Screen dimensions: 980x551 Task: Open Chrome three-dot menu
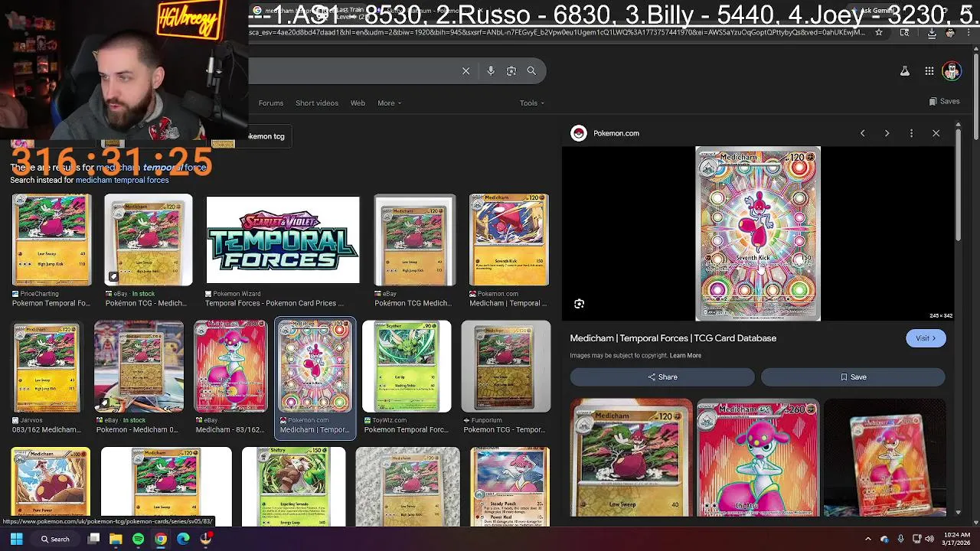click(969, 33)
